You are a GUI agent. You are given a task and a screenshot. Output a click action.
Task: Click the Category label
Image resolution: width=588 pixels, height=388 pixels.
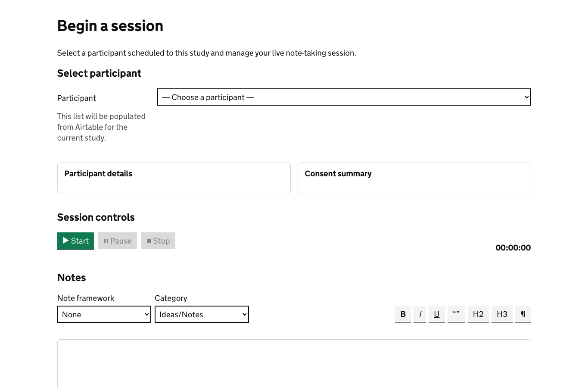[x=171, y=298]
